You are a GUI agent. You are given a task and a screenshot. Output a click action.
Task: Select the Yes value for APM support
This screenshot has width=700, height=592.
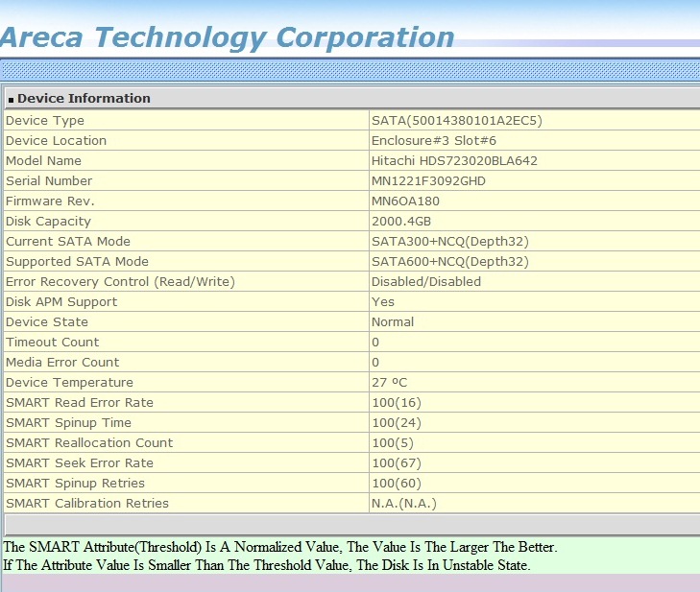point(383,301)
